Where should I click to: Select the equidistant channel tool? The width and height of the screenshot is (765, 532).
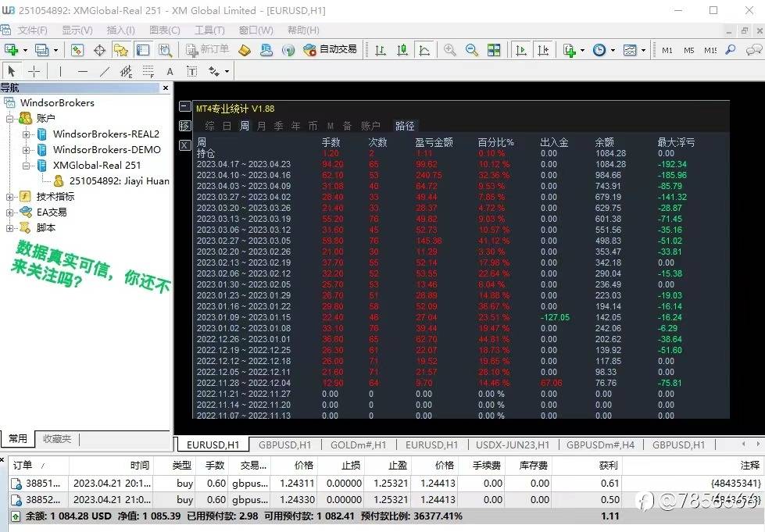(127, 72)
